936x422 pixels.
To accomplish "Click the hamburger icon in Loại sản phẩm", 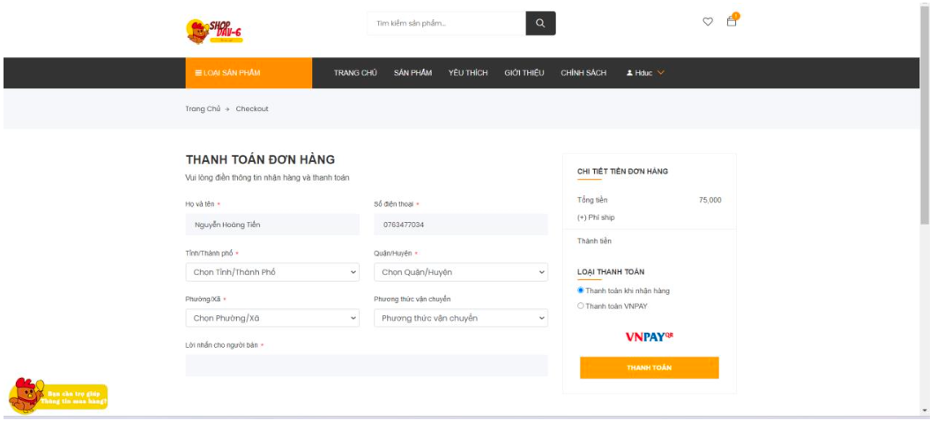I will pyautogui.click(x=198, y=73).
